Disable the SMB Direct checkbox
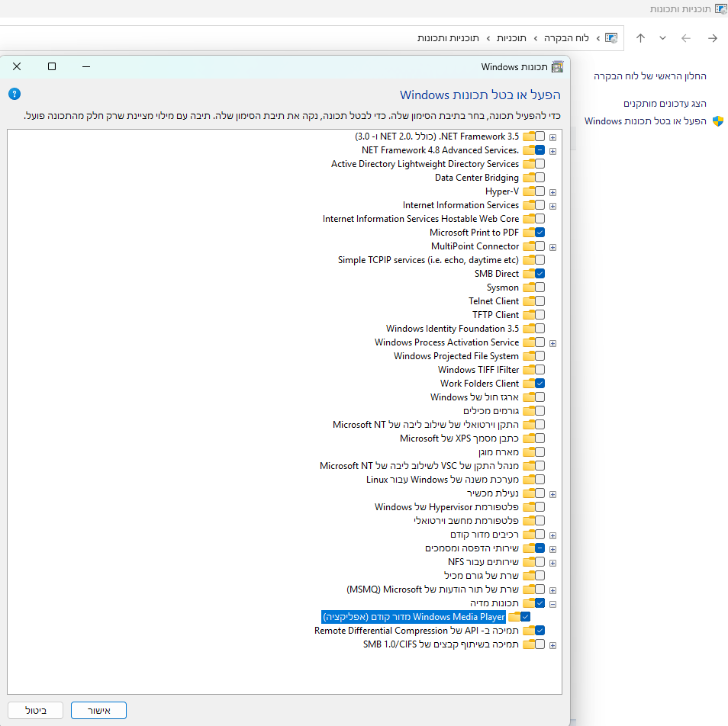Screen dimensions: 728x726 click(540, 274)
